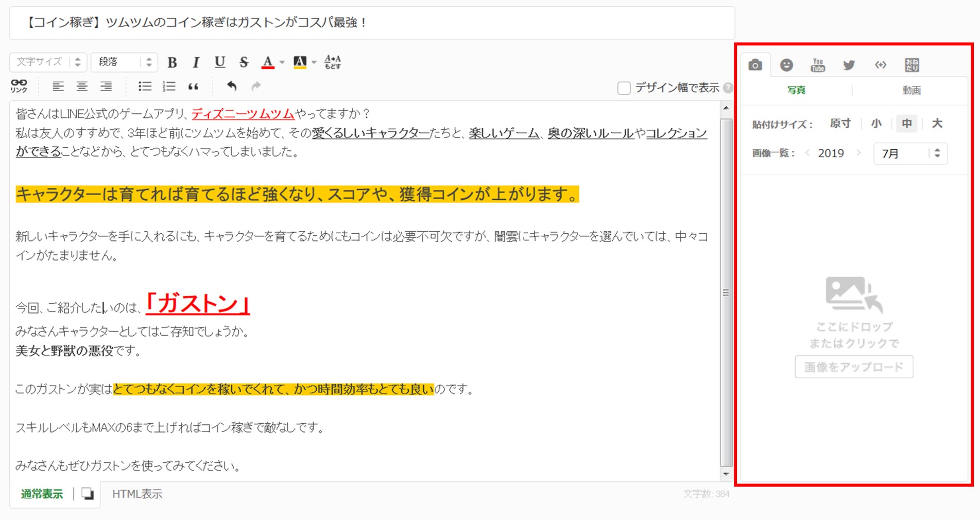Underline the selected text

click(x=220, y=62)
